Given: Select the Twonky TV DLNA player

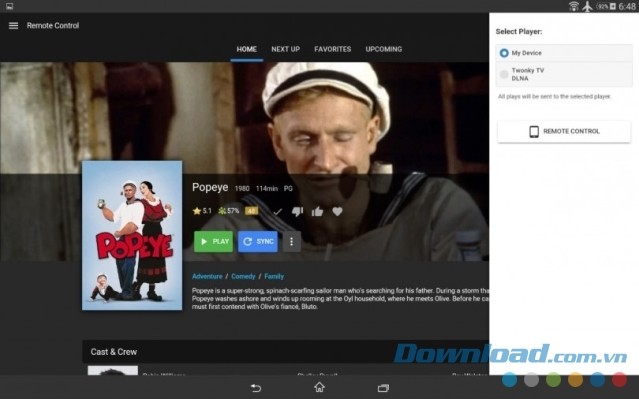Looking at the screenshot, I should 564,74.
